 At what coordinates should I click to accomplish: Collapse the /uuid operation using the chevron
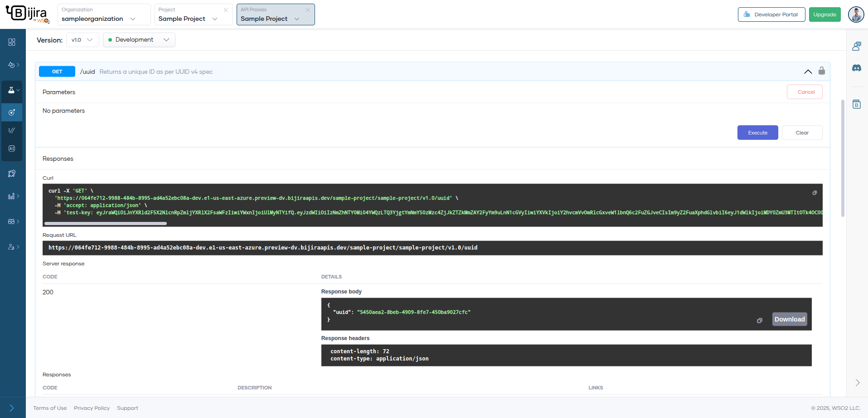coord(808,72)
